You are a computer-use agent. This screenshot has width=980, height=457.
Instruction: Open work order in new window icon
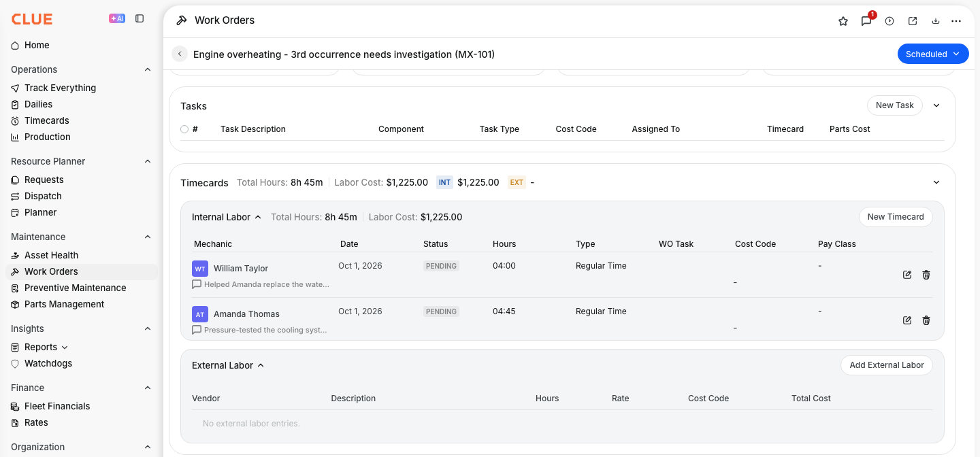click(x=913, y=21)
